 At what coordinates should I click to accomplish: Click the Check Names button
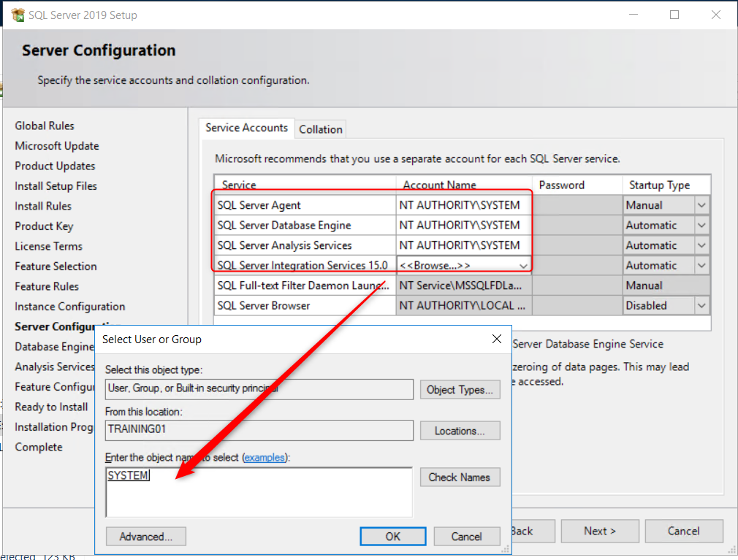point(460,477)
